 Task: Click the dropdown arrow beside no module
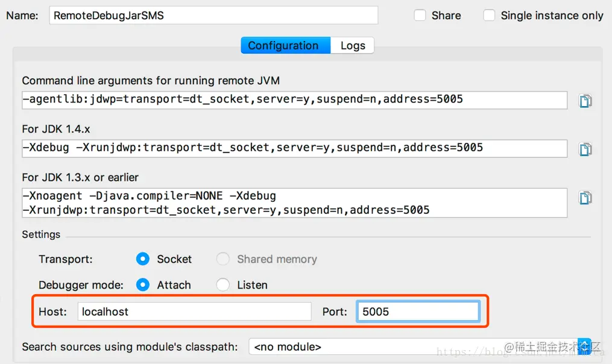point(584,347)
